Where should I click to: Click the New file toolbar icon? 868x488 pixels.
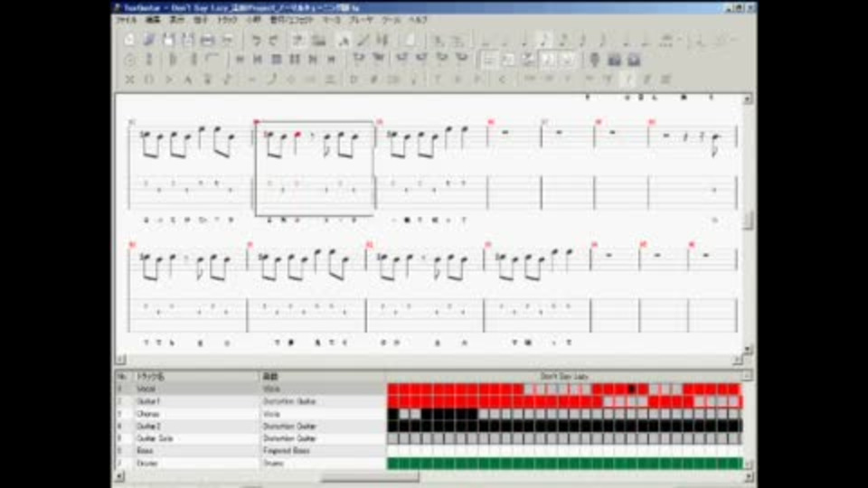[129, 40]
